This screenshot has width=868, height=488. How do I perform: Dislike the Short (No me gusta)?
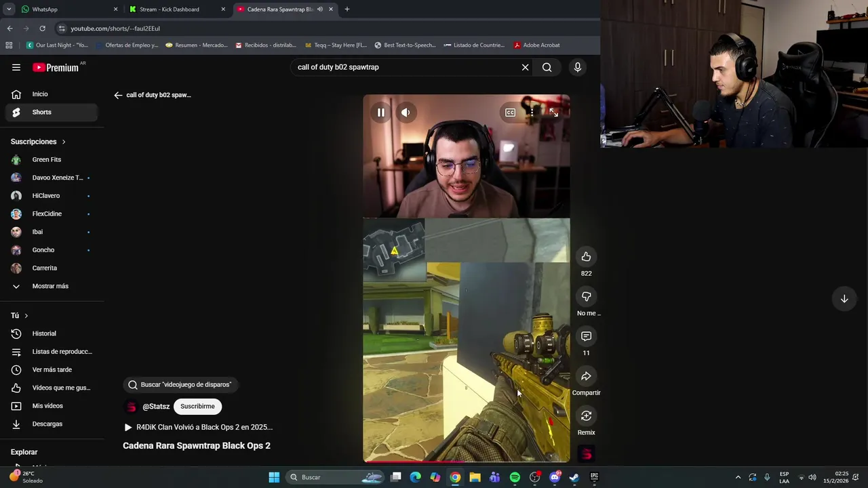pyautogui.click(x=586, y=296)
